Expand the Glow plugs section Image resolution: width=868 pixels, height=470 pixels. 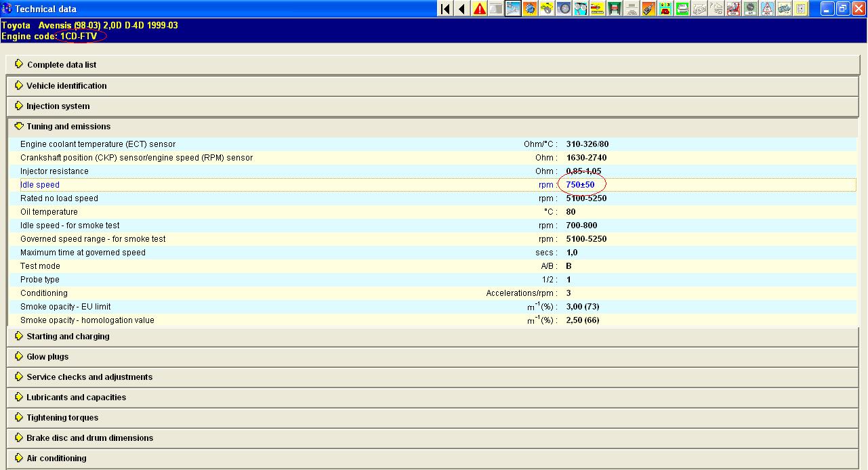[x=47, y=357]
